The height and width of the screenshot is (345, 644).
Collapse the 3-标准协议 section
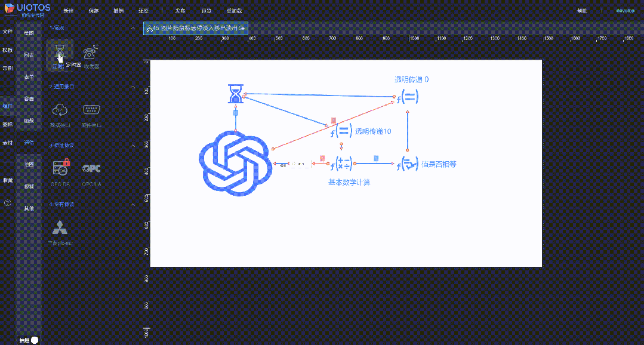(133, 146)
